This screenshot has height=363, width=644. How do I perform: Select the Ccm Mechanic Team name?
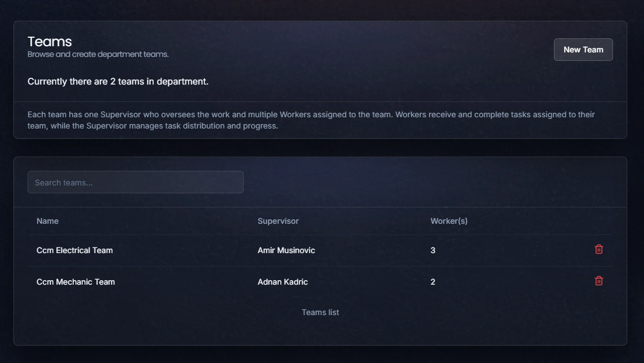tap(75, 282)
